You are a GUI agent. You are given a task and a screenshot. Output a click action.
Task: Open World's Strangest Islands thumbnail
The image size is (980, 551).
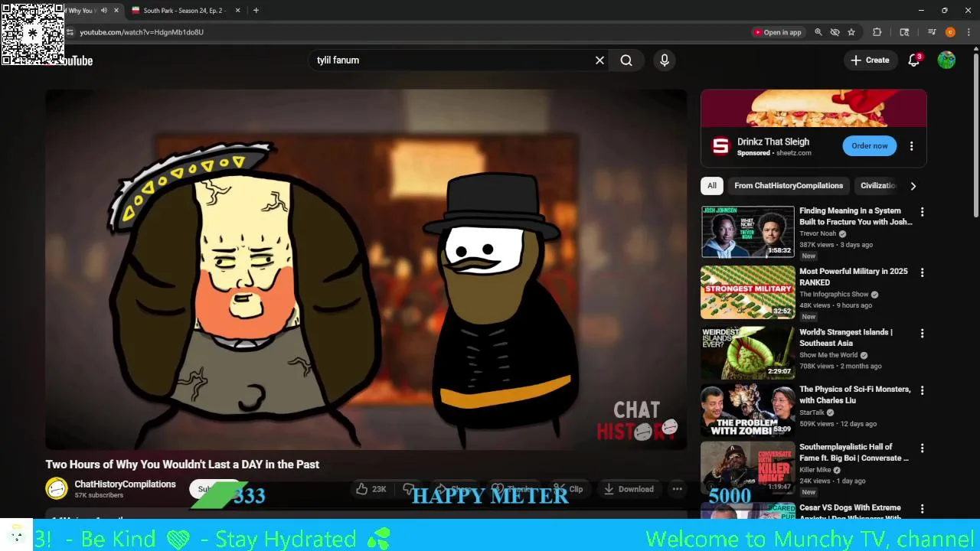click(747, 353)
